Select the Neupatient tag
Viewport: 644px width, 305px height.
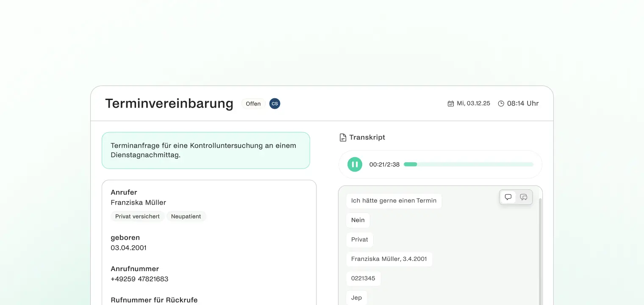[186, 216]
